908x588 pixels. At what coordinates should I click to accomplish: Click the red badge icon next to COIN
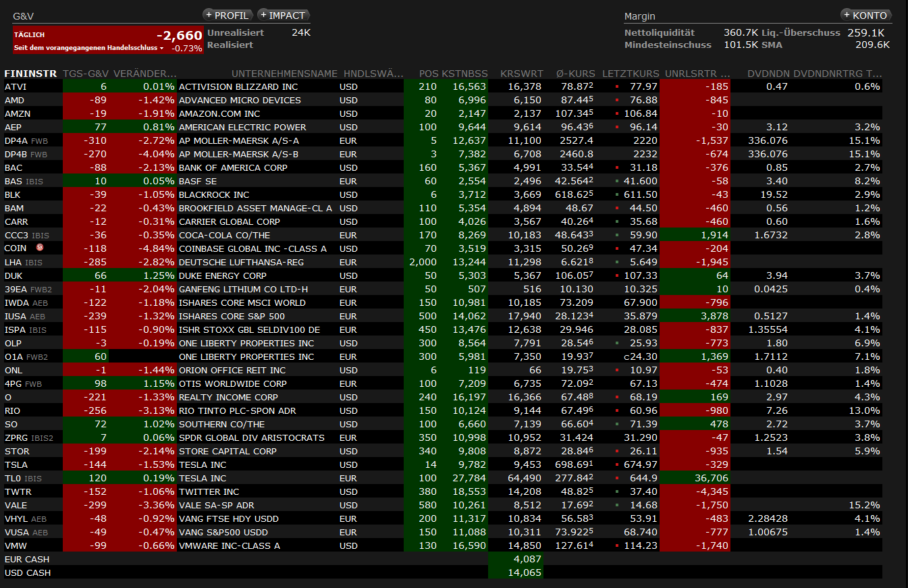pyautogui.click(x=40, y=248)
